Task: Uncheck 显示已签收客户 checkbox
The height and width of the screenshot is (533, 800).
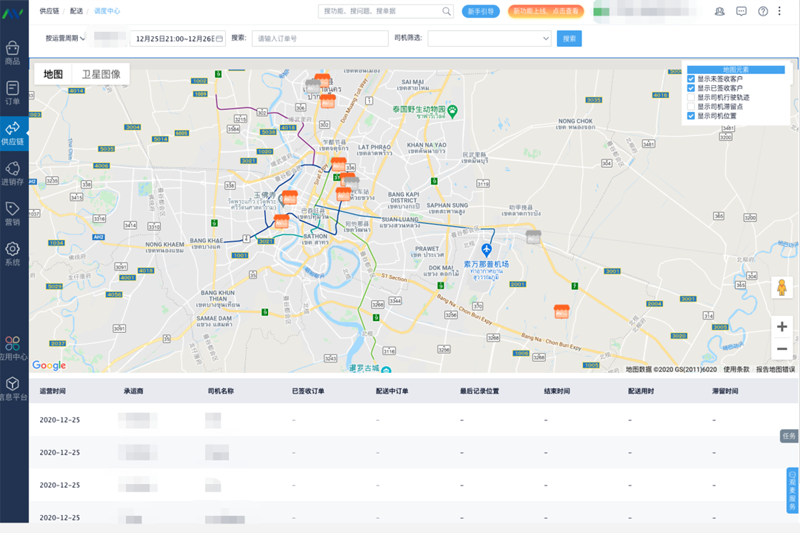Action: (691, 88)
